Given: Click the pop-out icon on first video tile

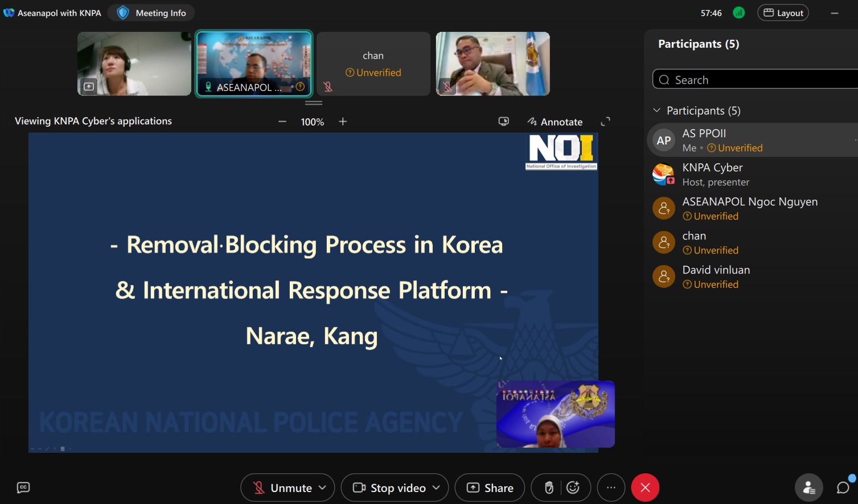Looking at the screenshot, I should click(89, 86).
